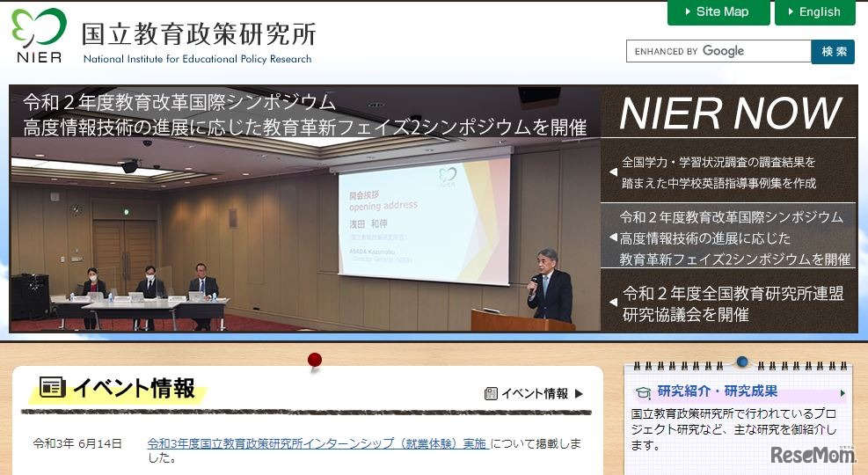
Task: Click arrow at right of 研究紹介・研究成果
Action: coord(842,393)
